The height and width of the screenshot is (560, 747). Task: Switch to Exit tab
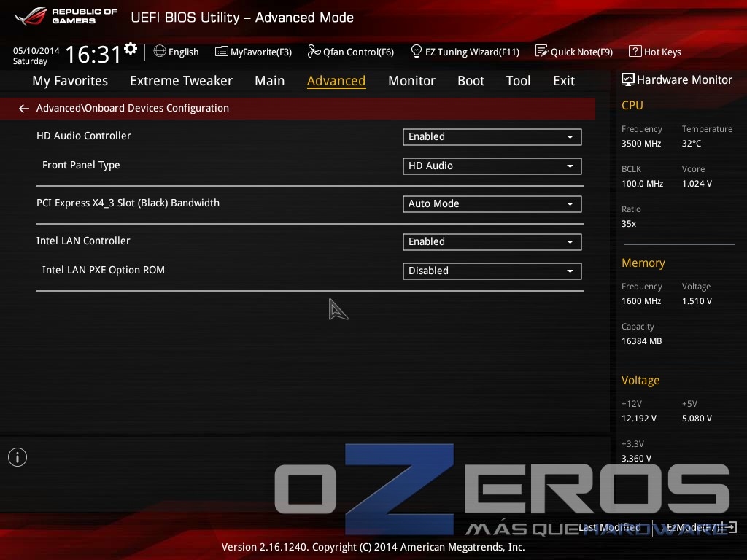pyautogui.click(x=564, y=81)
